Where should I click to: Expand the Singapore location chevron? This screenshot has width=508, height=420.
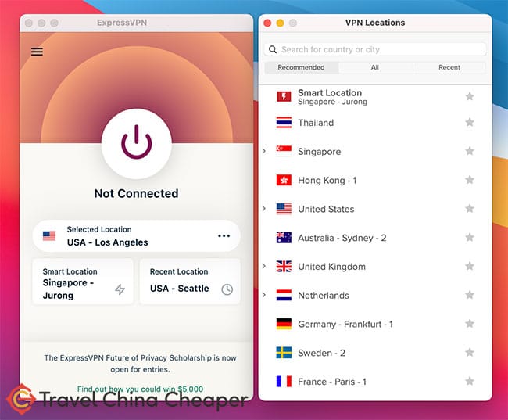pyautogui.click(x=264, y=151)
